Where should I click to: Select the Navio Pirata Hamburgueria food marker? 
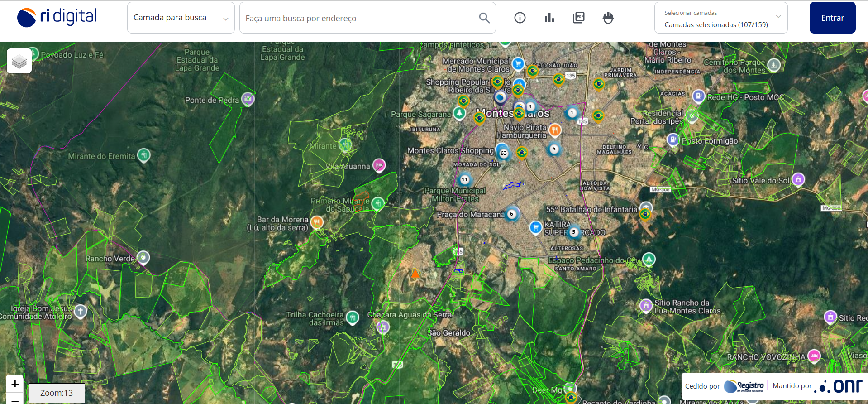tap(555, 130)
